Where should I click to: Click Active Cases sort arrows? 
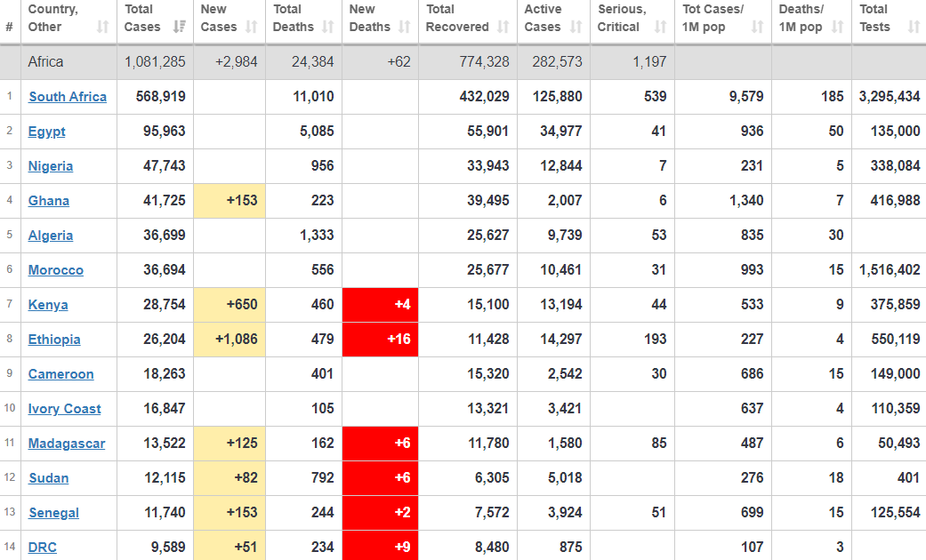576,27
